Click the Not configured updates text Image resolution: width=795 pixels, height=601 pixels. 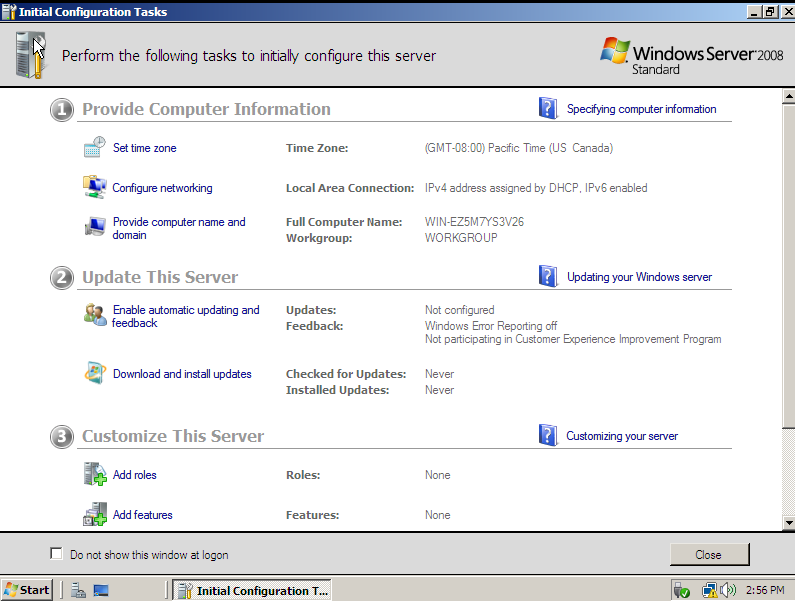[459, 310]
